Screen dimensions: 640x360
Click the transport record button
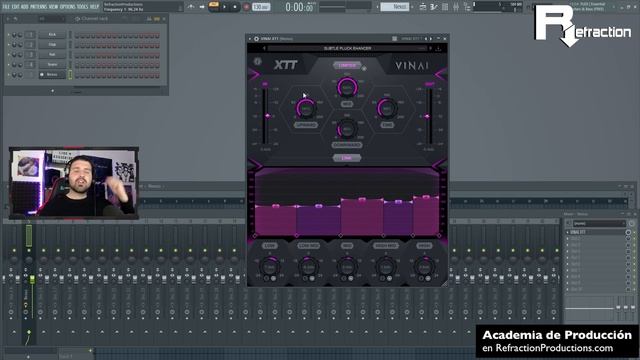(x=246, y=7)
